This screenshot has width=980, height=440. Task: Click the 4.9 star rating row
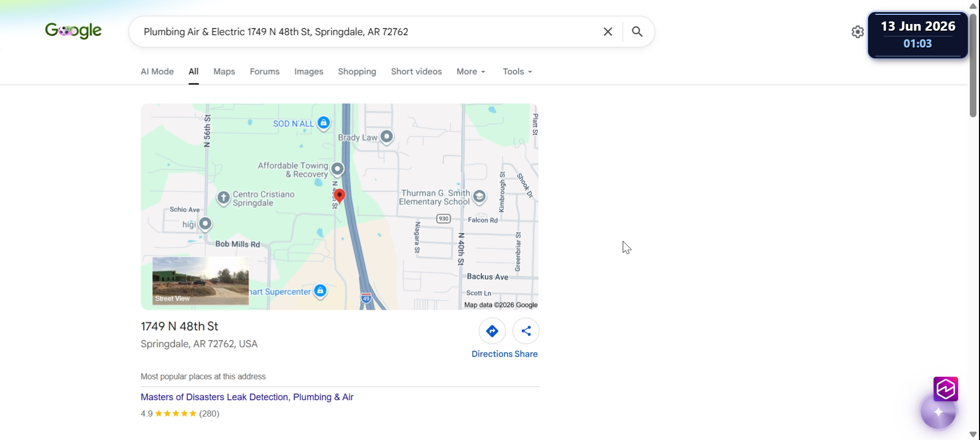[x=180, y=413]
